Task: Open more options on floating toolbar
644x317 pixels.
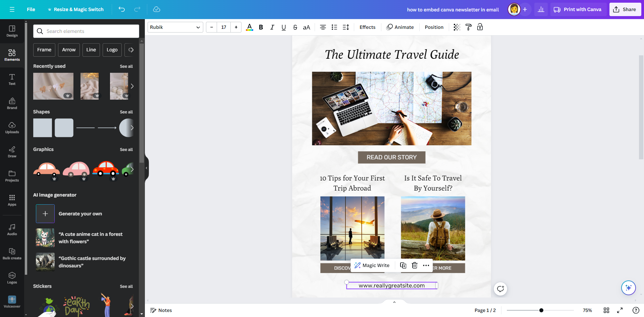Action: (x=426, y=265)
